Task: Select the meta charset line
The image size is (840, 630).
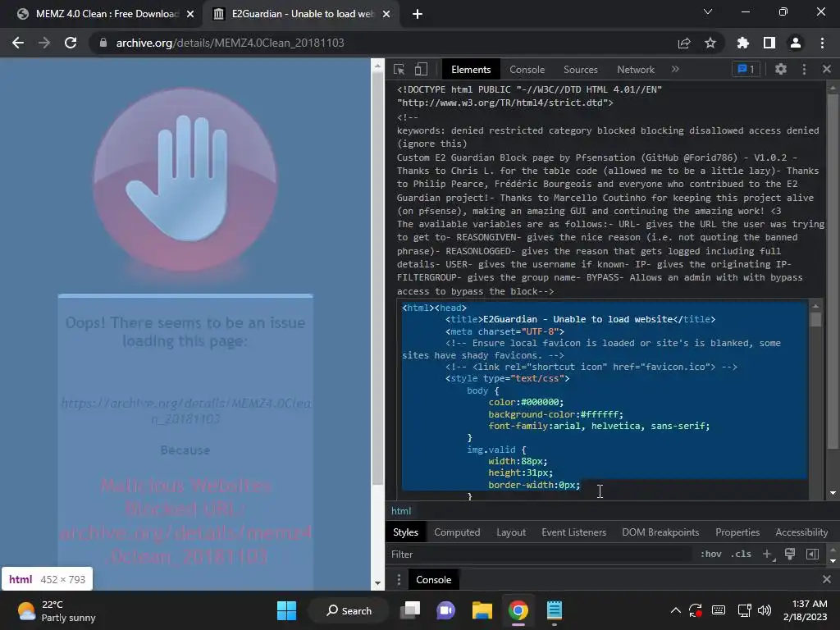Action: pos(504,331)
